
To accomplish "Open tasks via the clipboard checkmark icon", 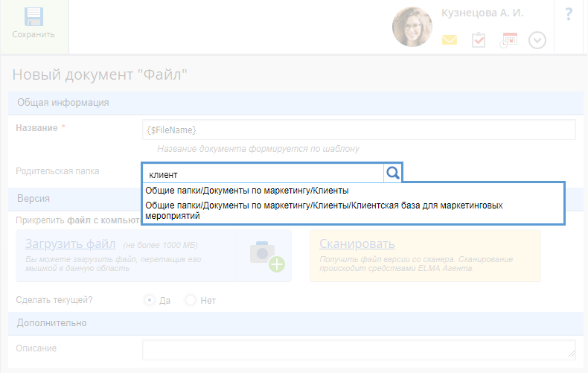I will point(479,40).
